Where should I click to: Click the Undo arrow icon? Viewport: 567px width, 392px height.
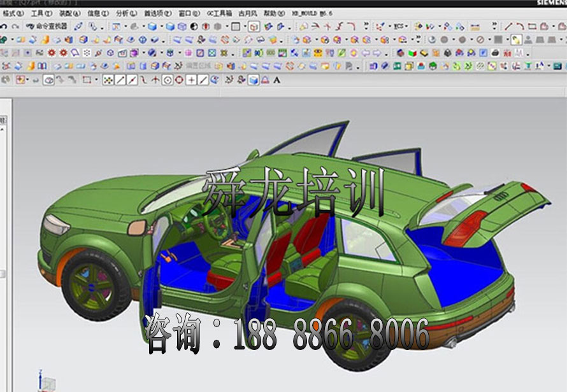[4, 27]
